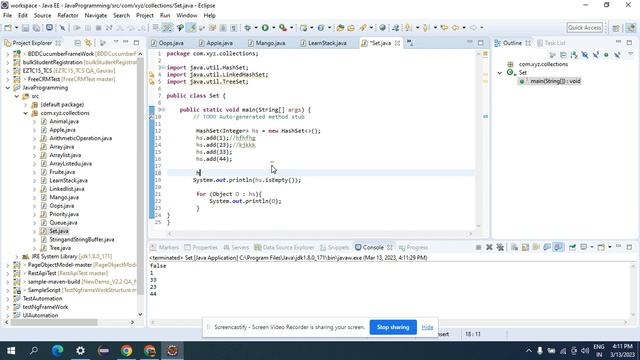Click the taskbar Search magnifier icon
The height and width of the screenshot is (360, 640).
34,351
